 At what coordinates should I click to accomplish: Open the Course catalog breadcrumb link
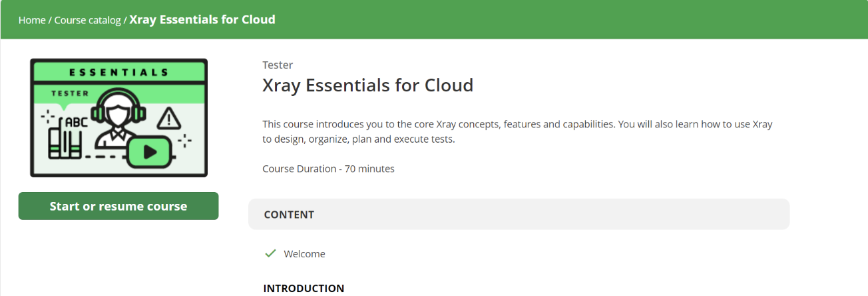[87, 20]
